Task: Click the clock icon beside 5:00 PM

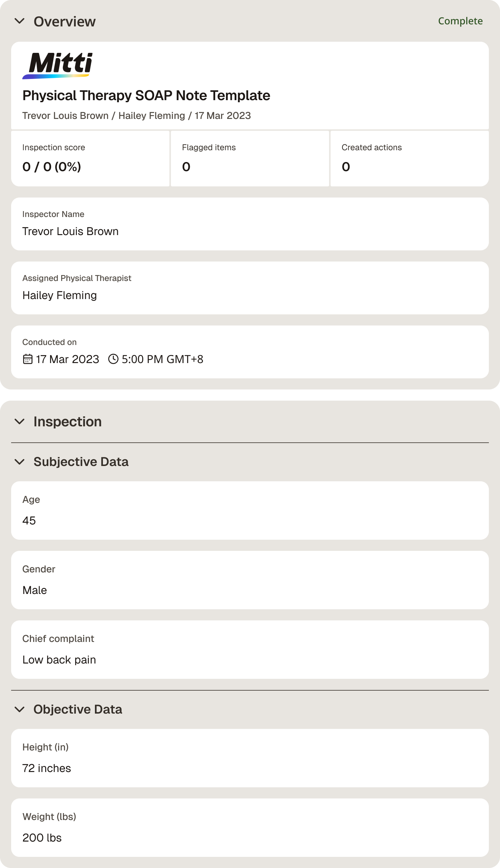Action: tap(113, 359)
